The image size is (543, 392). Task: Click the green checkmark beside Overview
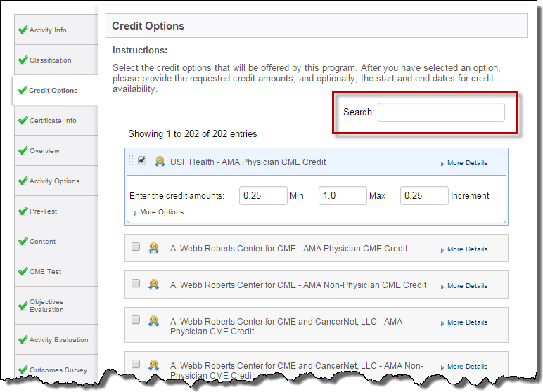(23, 150)
